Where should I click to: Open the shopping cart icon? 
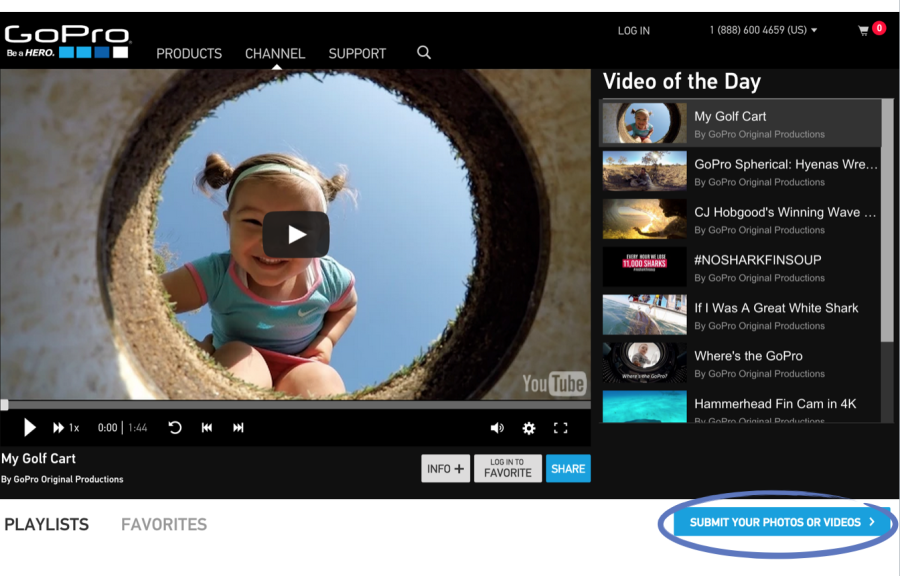[x=863, y=31]
